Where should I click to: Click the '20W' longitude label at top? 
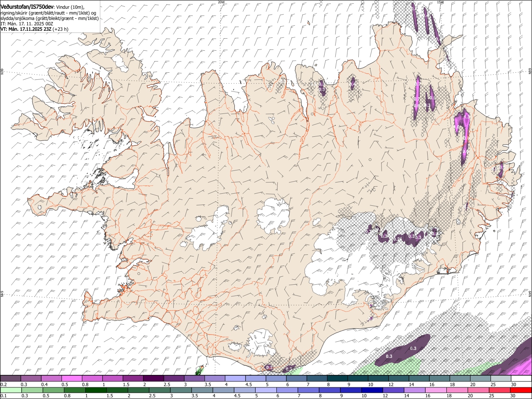pos(221,2)
